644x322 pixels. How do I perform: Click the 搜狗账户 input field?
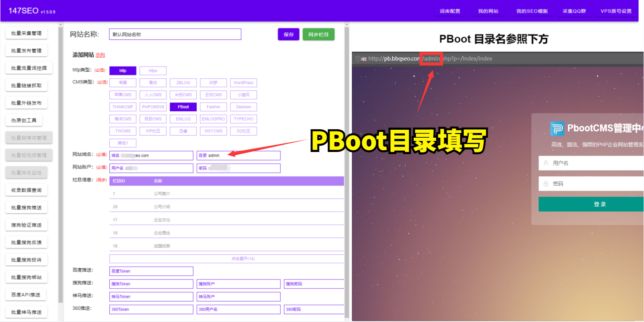click(x=238, y=284)
